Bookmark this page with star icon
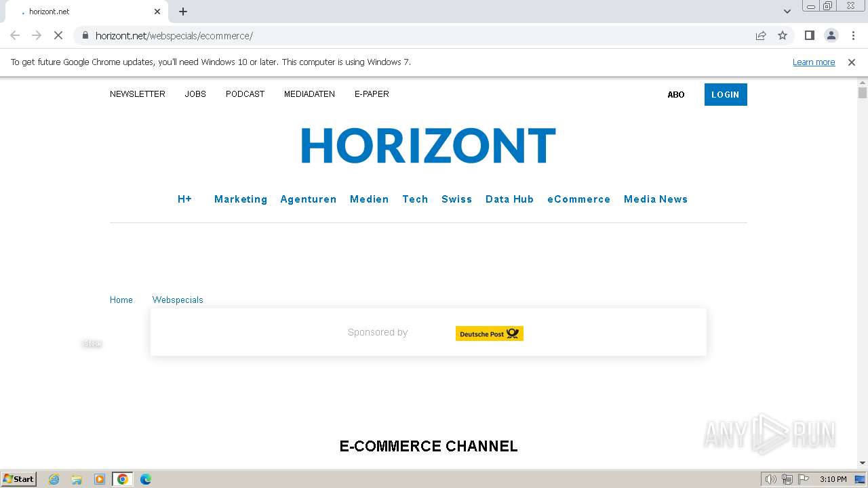Viewport: 868px width, 488px height. coord(783,35)
